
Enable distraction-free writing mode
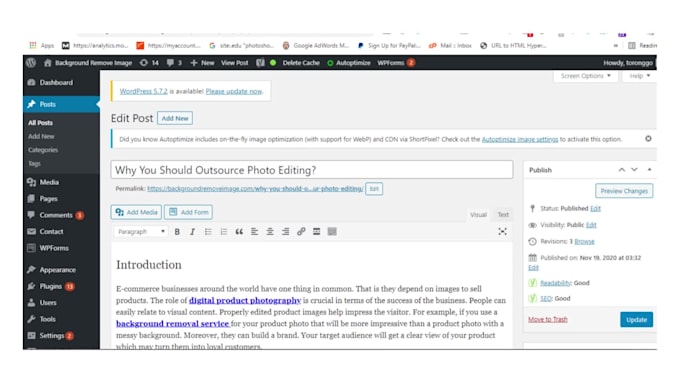(503, 232)
